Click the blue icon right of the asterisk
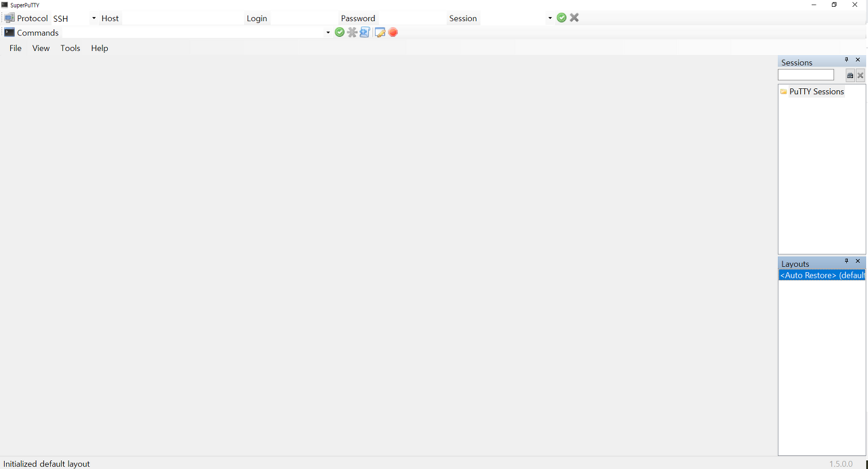Screen dimensions: 868x469 point(365,32)
